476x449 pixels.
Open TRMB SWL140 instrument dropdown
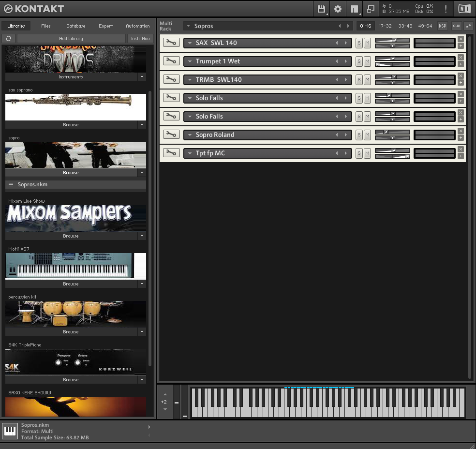coord(190,79)
